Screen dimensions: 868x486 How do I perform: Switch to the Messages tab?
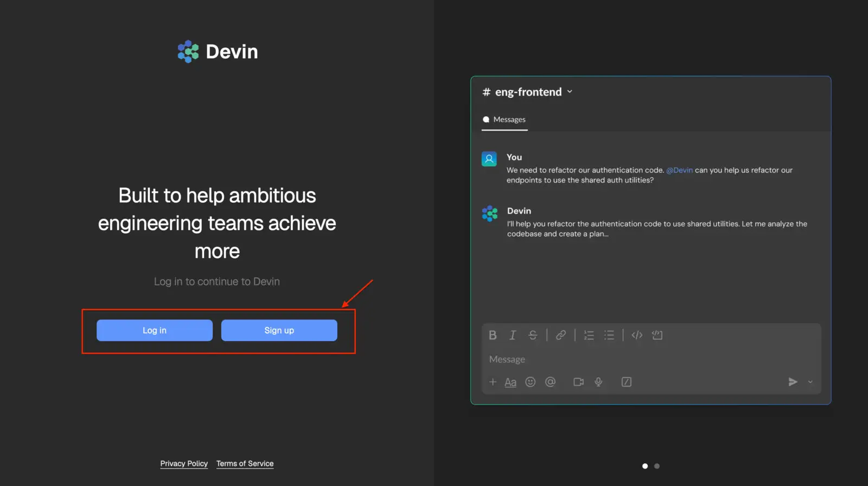point(505,119)
